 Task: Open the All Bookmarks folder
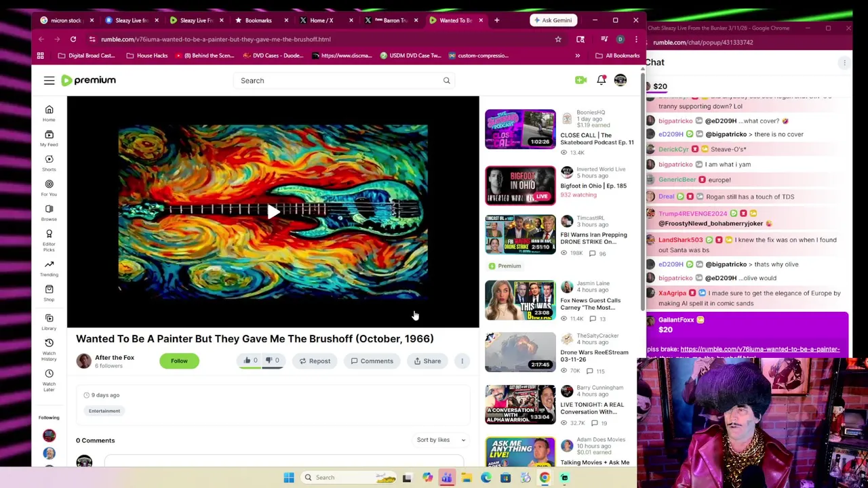(x=617, y=56)
